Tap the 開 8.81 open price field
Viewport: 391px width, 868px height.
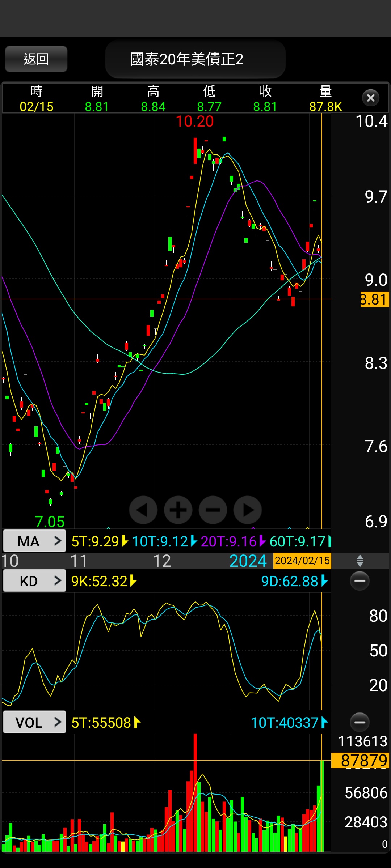coord(97,99)
